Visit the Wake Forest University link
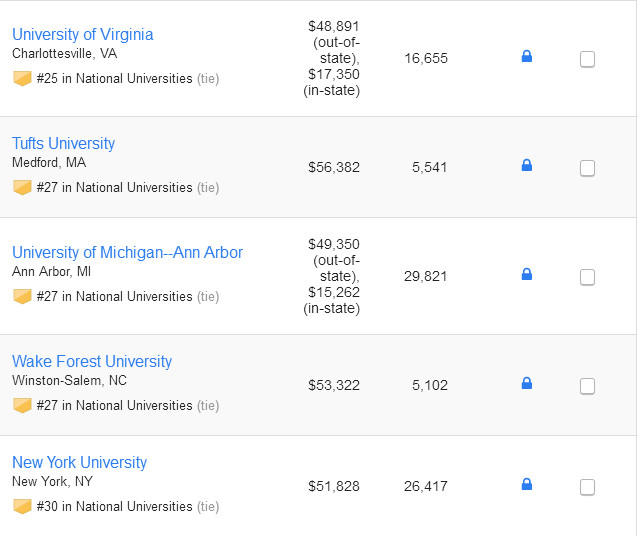639x536 pixels. pos(92,362)
